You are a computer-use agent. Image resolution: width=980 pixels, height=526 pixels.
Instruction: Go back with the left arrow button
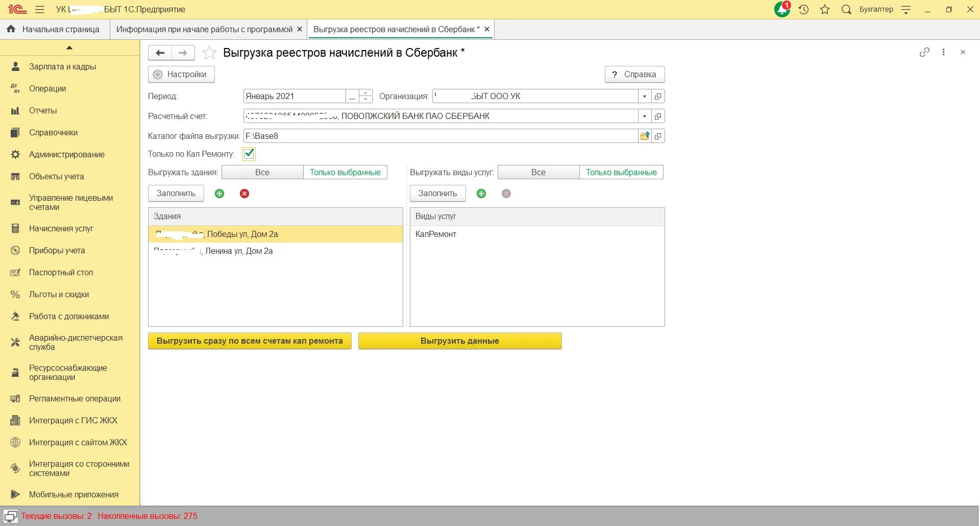coord(160,53)
